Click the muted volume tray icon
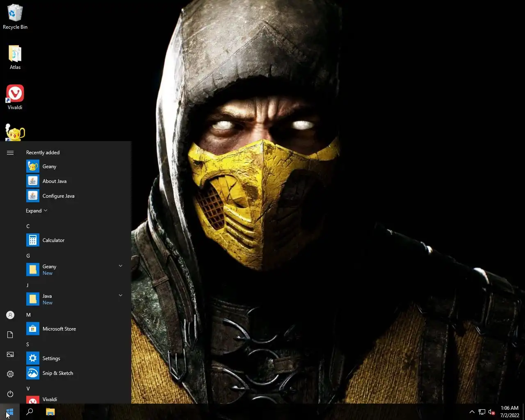This screenshot has height=420, width=525. (492, 412)
